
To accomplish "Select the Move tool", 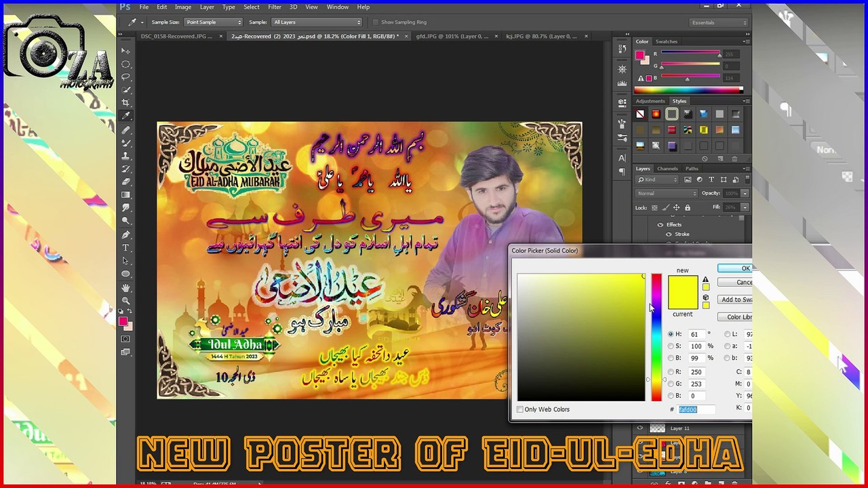I will click(125, 51).
